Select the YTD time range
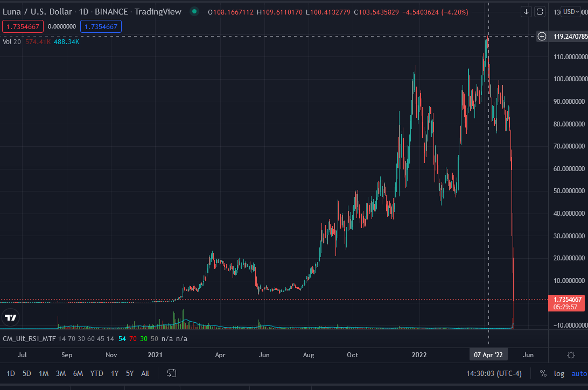 click(96, 373)
